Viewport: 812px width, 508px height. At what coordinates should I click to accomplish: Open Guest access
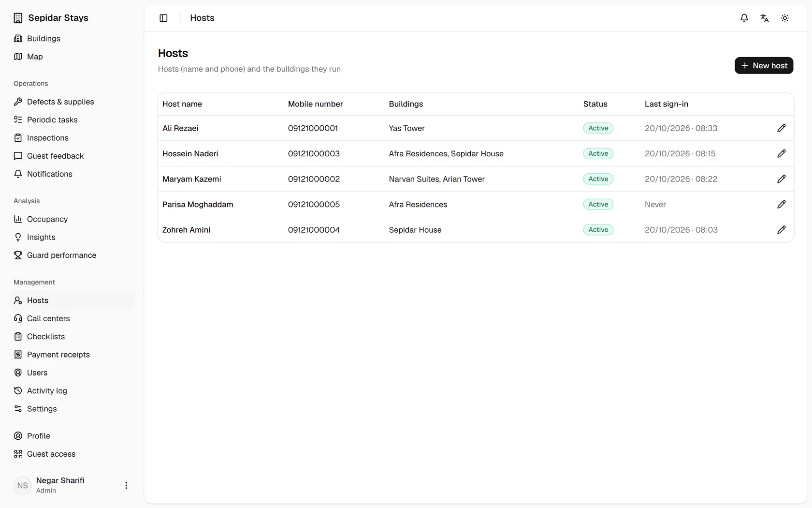click(x=72, y=454)
